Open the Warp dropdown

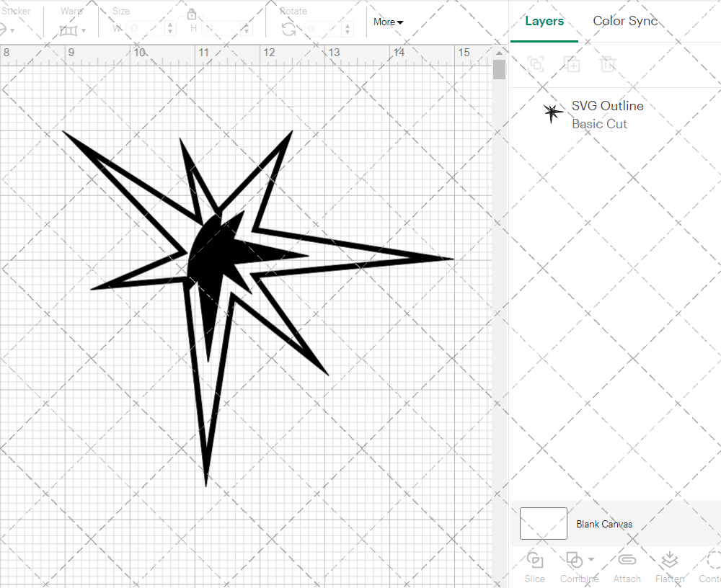[73, 30]
